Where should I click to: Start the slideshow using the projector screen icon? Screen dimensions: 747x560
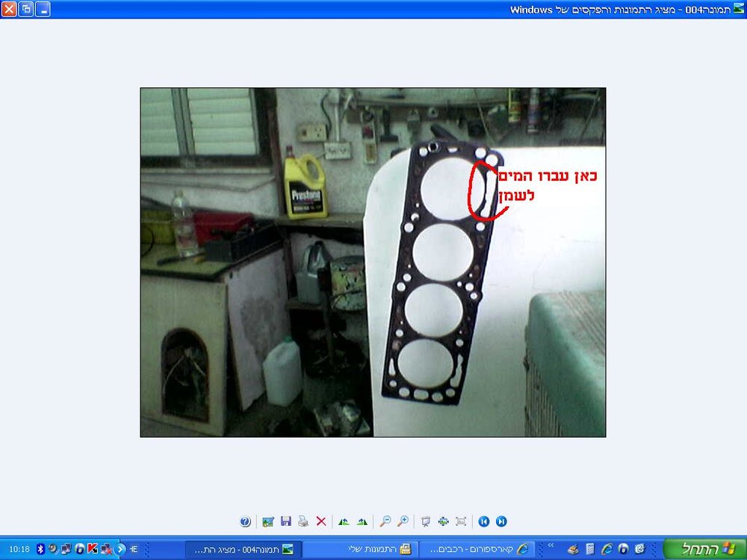[426, 521]
